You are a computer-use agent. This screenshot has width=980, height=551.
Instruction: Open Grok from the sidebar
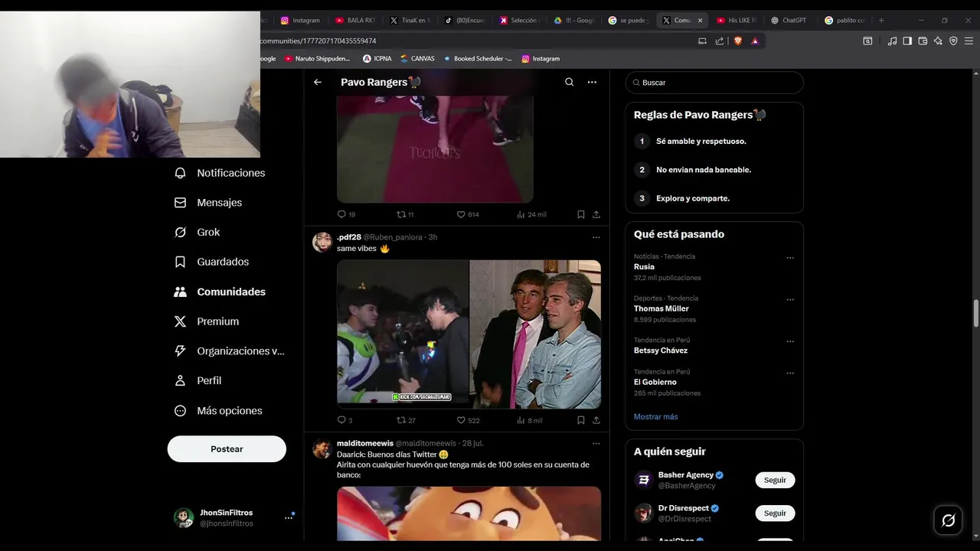point(198,232)
